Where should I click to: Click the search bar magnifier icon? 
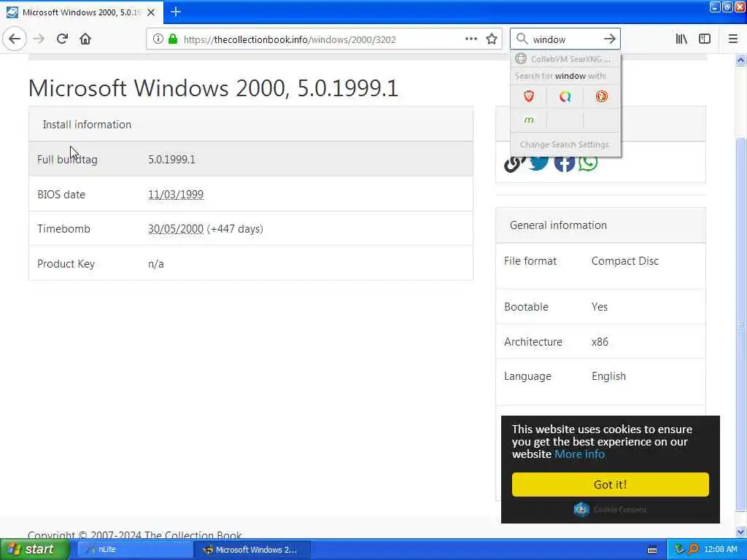[522, 39]
